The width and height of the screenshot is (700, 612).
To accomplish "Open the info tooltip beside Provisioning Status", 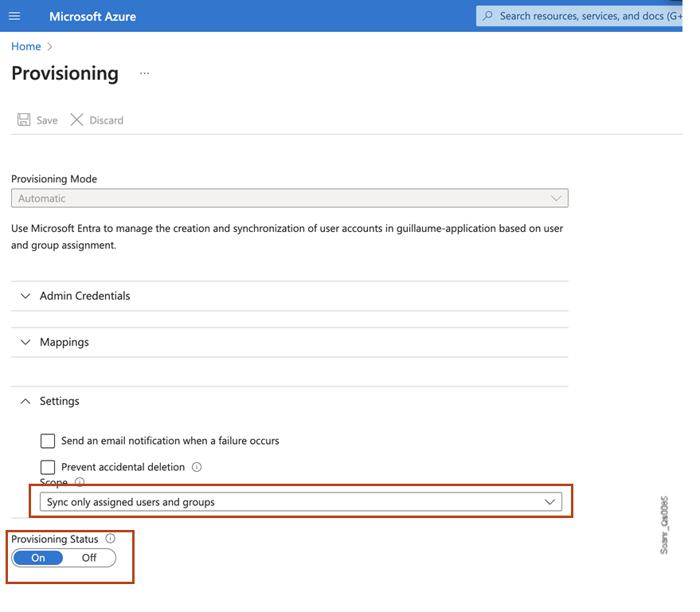I will click(109, 539).
